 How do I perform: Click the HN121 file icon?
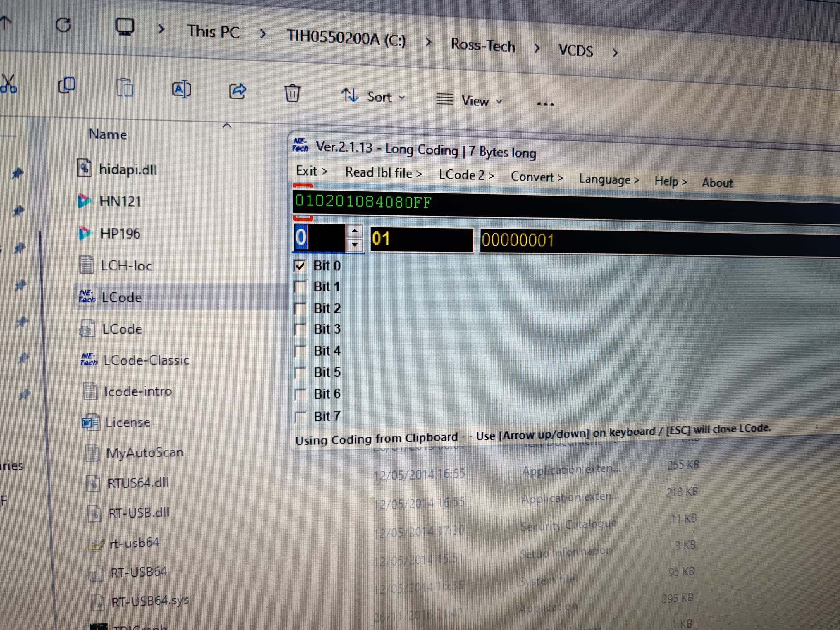pos(84,200)
